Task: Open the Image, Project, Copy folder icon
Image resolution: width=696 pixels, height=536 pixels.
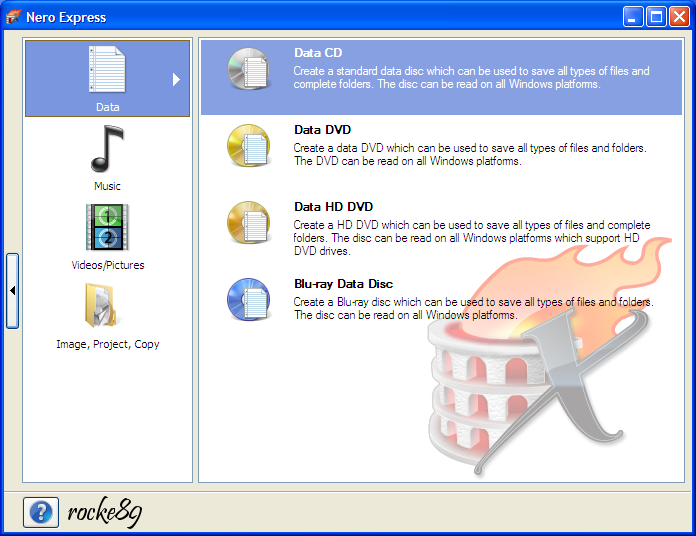Action: point(101,306)
